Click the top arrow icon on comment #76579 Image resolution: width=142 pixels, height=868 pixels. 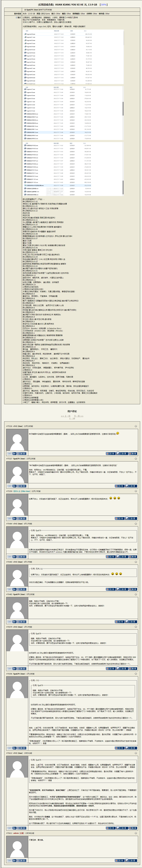pyautogui.click(x=136, y=627)
